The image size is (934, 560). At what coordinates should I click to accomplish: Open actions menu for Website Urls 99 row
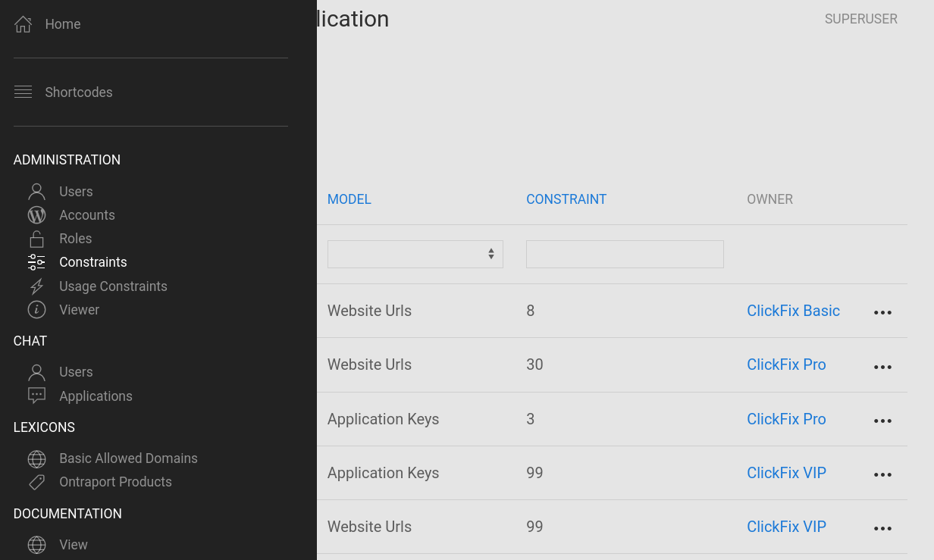[x=882, y=528]
